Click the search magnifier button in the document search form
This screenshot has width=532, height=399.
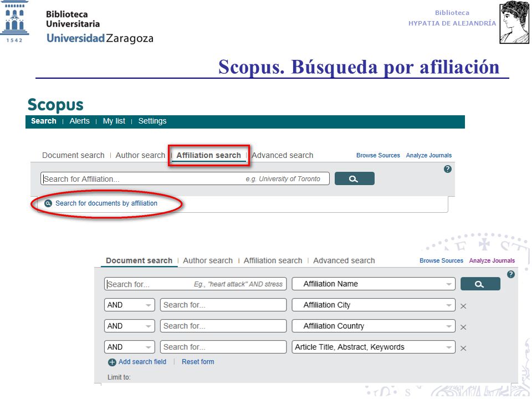tap(480, 284)
